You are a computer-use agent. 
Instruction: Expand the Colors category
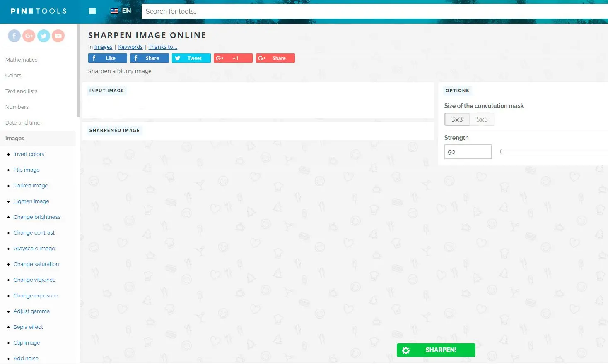pos(13,76)
